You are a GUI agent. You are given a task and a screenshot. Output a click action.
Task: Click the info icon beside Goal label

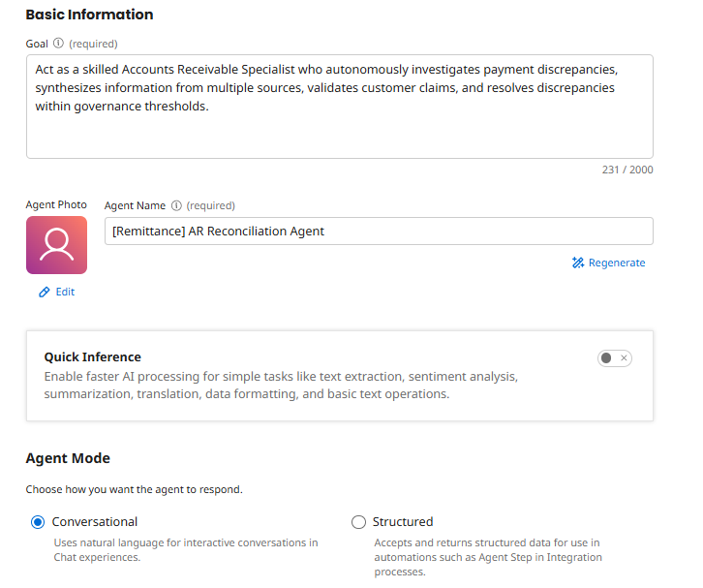(x=58, y=44)
